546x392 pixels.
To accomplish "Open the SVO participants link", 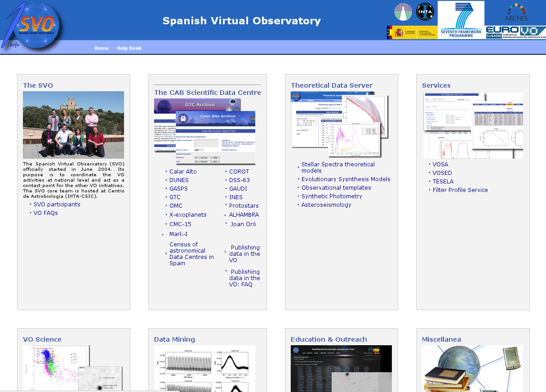I will coord(57,205).
